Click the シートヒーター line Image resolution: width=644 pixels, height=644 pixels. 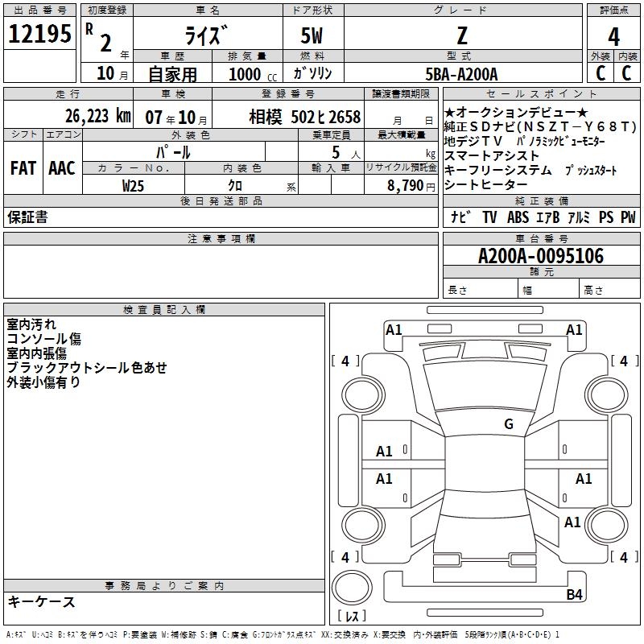coord(485,184)
